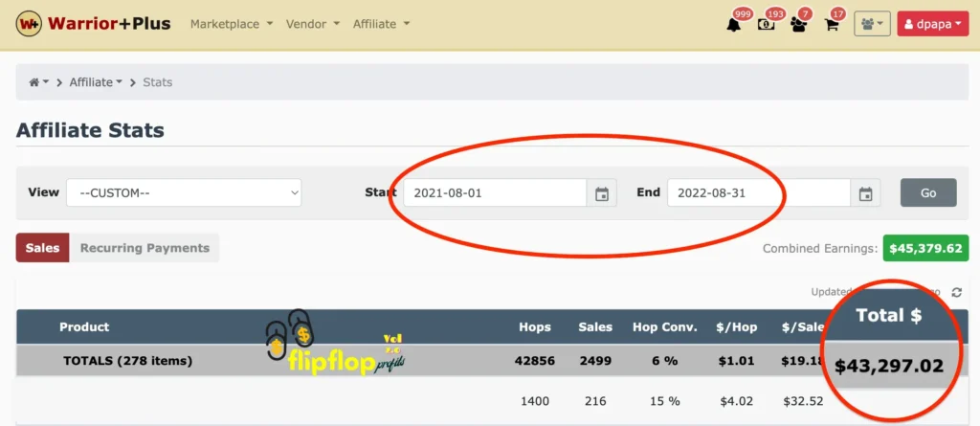This screenshot has width=980, height=426.
Task: Click the End date field 2022-08-31
Action: [759, 193]
